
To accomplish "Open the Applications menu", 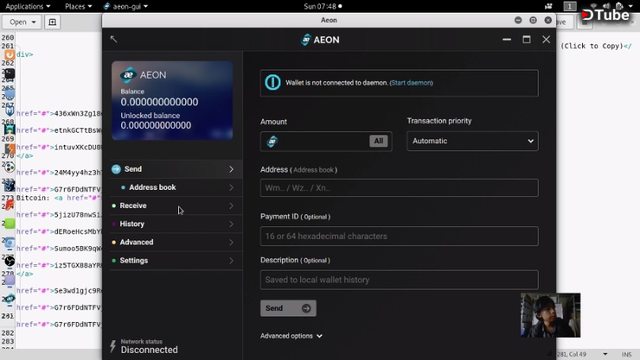I will tap(28, 6).
